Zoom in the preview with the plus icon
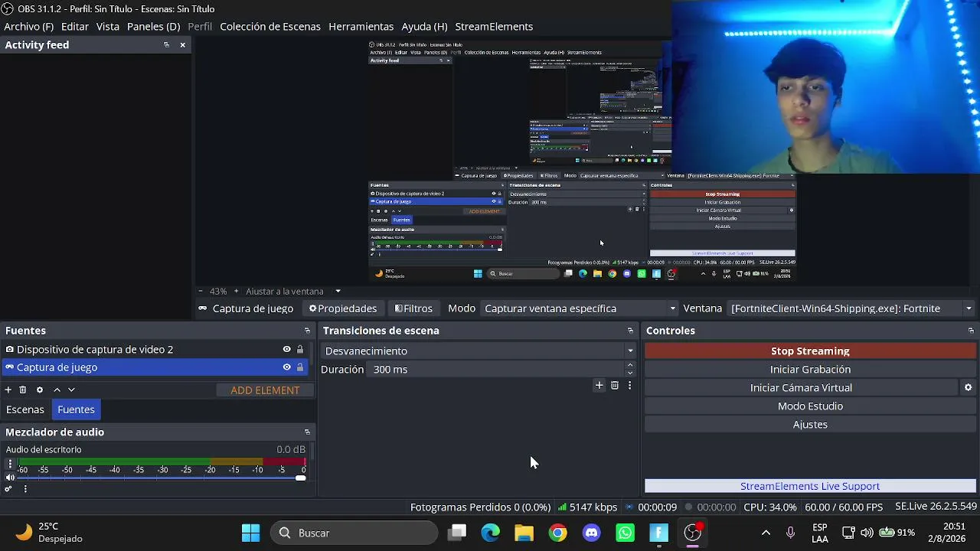This screenshot has height=551, width=980. 236,292
